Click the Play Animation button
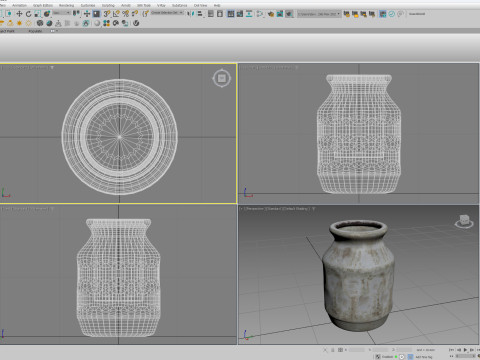The height and width of the screenshot is (360, 480). pyautogui.click(x=465, y=350)
